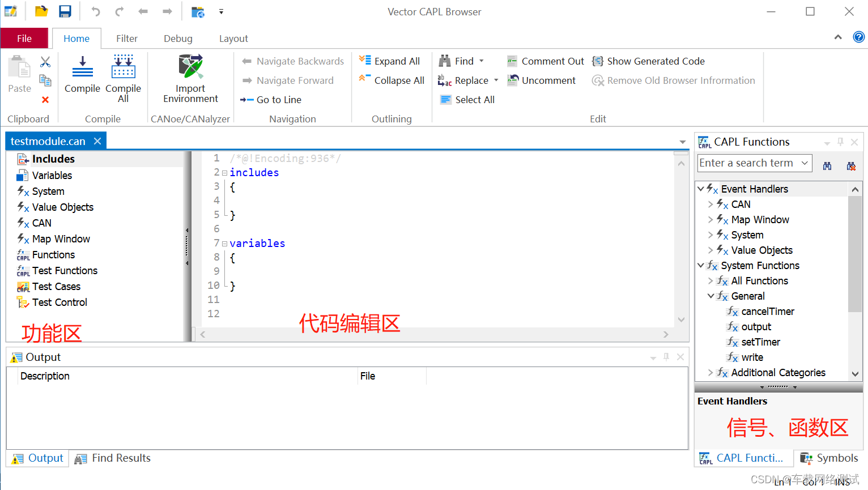Open the File menu
This screenshot has width=868, height=490.
(x=24, y=38)
